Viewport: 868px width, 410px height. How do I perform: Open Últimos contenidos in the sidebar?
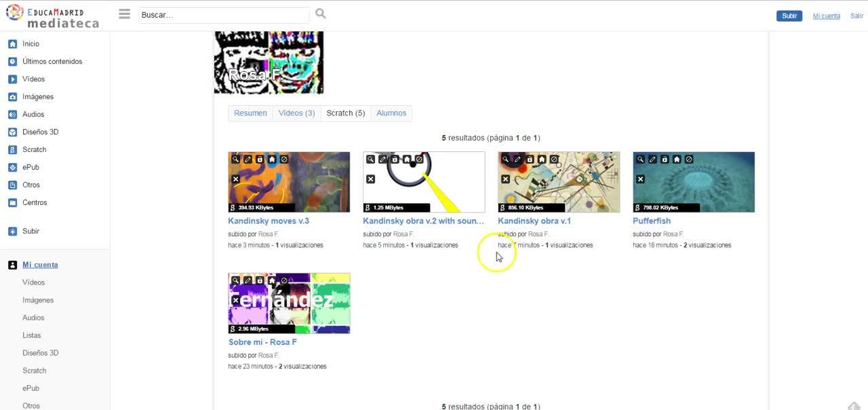(52, 61)
